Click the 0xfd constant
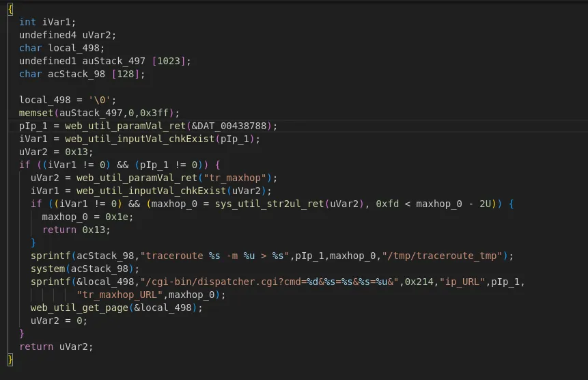Viewport: 588px width, 380px height. tap(387, 204)
